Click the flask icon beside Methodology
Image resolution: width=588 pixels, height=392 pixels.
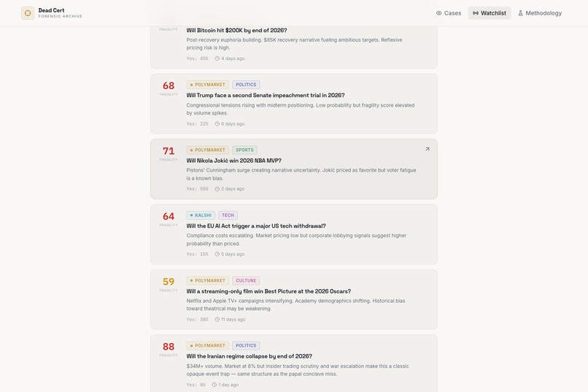(x=520, y=13)
